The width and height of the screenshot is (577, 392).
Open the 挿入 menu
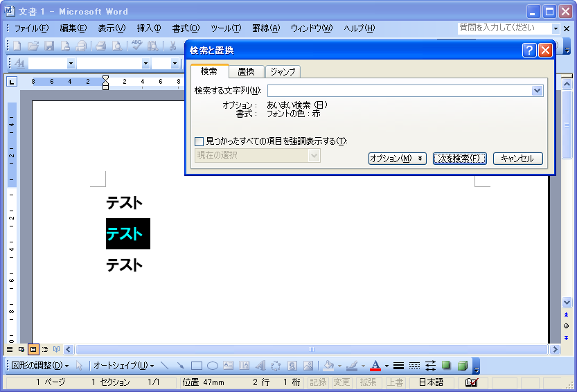(148, 28)
